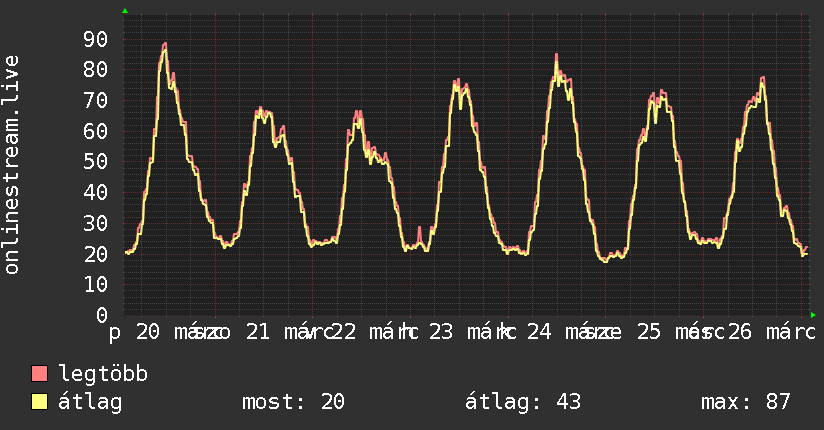824x430 pixels.
Task: Click the y-axis label 80
Action: [x=95, y=70]
